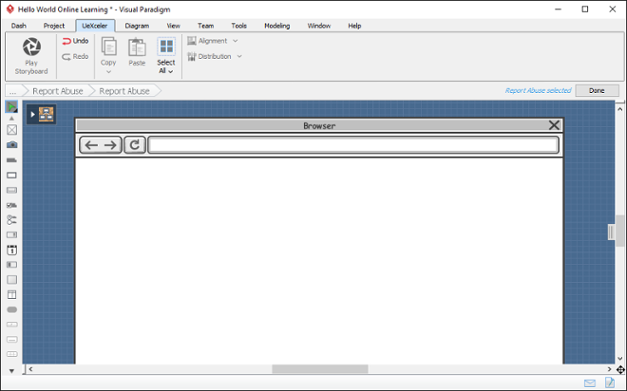Screen dimensions: 627x391
Task: Select the gray panel tool in palette
Action: [12, 279]
